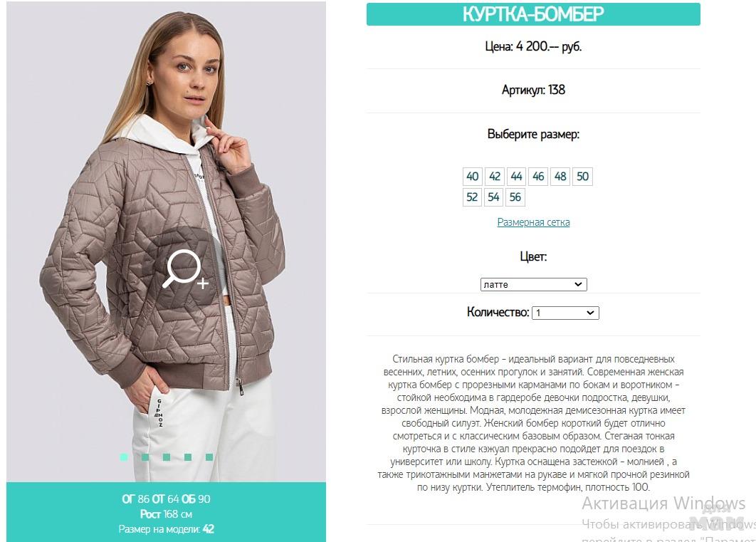Click the magnifier zoom icon on photo
756x542 pixels.
184,269
